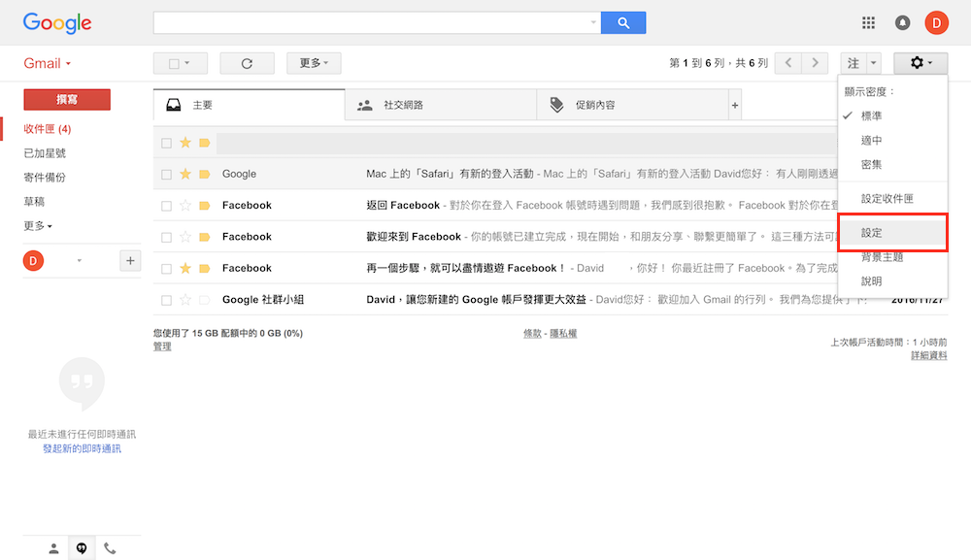Check the Google login-activity email checkbox
This screenshot has width=971, height=560.
[166, 175]
